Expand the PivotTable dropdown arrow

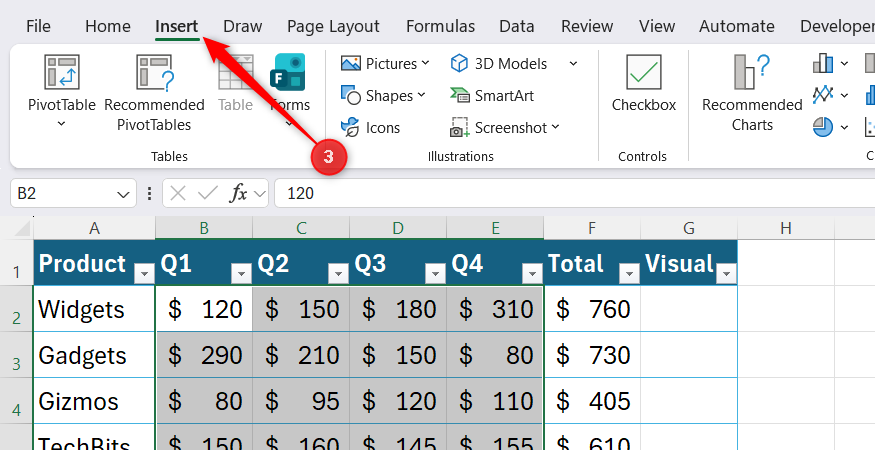[61, 124]
